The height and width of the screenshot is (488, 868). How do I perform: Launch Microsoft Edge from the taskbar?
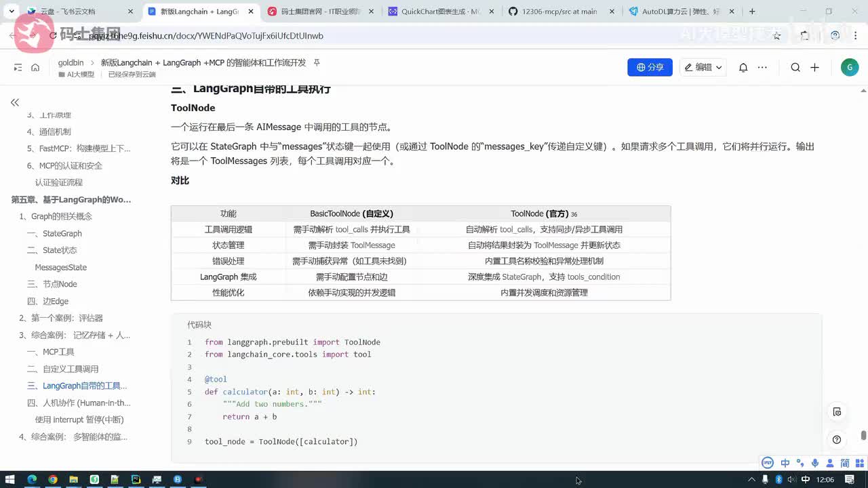click(x=32, y=479)
